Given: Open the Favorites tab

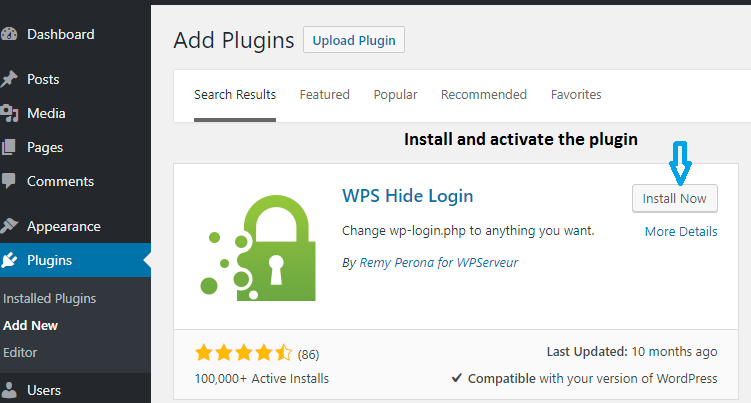Looking at the screenshot, I should [576, 95].
